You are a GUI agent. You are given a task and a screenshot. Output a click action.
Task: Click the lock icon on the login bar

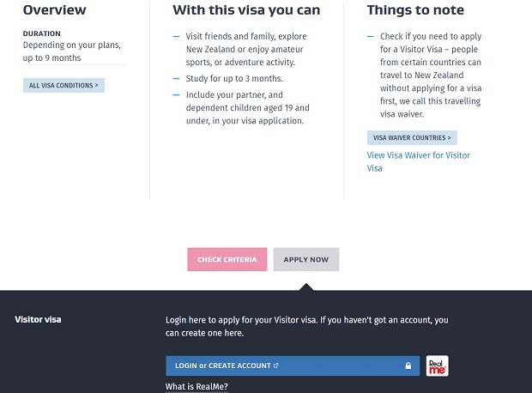click(x=408, y=366)
